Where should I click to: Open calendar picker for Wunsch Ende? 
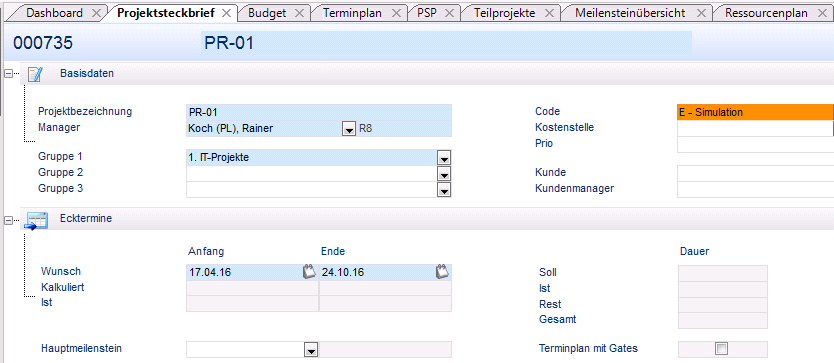[x=442, y=272]
